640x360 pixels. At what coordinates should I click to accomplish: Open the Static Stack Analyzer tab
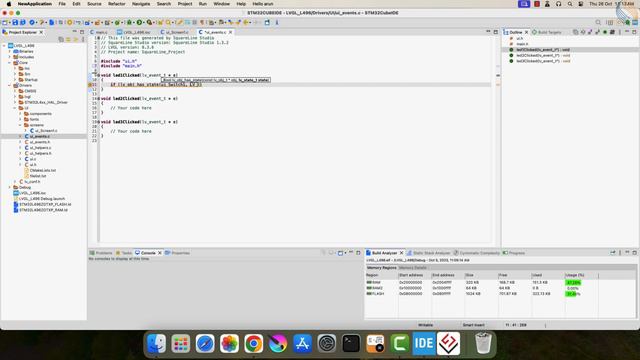tap(429, 253)
